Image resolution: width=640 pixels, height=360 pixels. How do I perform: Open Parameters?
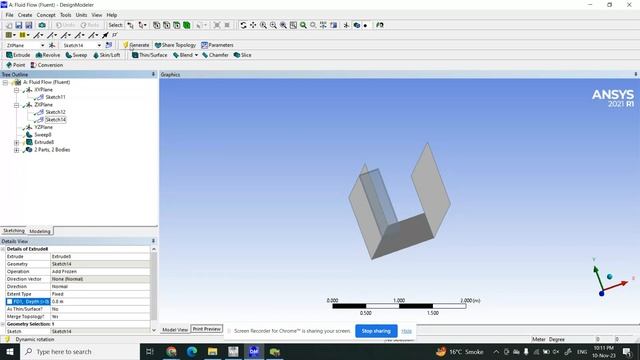pyautogui.click(x=217, y=45)
